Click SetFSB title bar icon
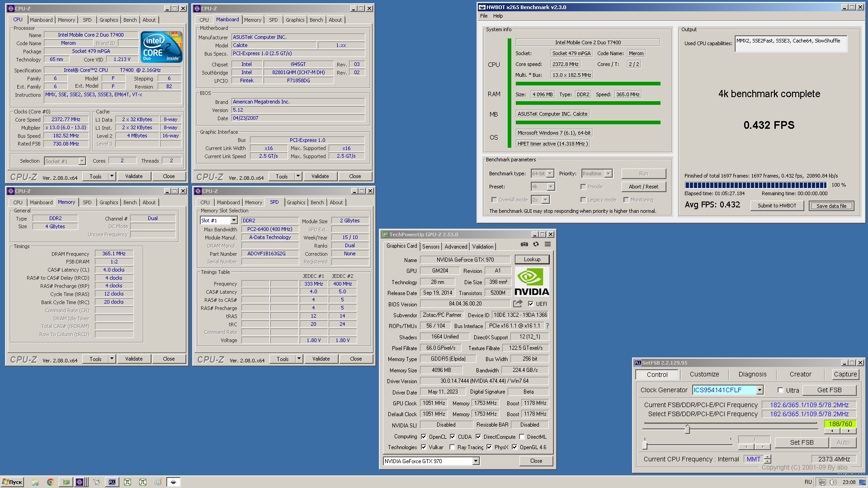Screen dimensions: 868x488 point(637,362)
